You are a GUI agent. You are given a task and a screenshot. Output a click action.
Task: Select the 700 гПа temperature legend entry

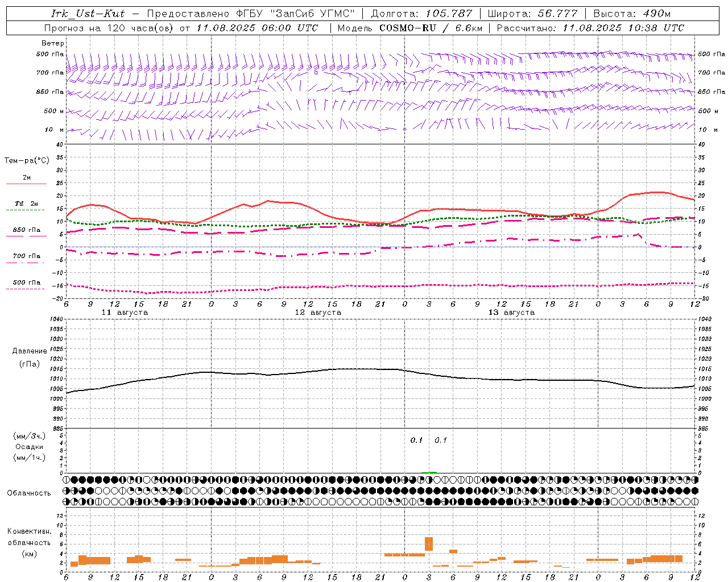[x=26, y=259]
